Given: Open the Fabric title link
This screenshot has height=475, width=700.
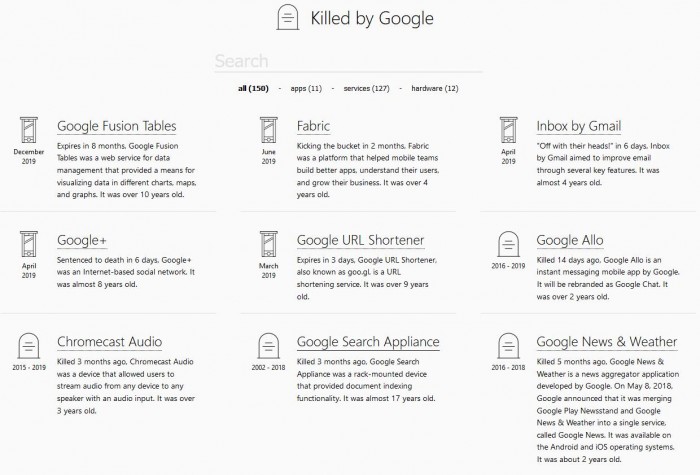Looking at the screenshot, I should coord(313,126).
